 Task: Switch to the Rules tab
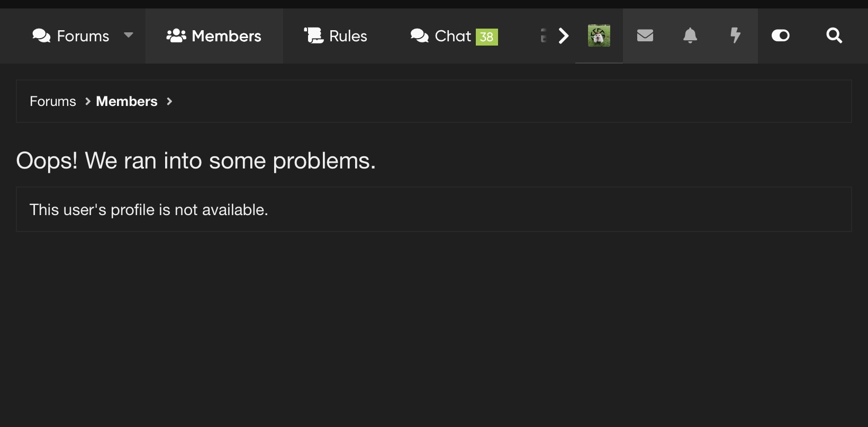tap(336, 35)
